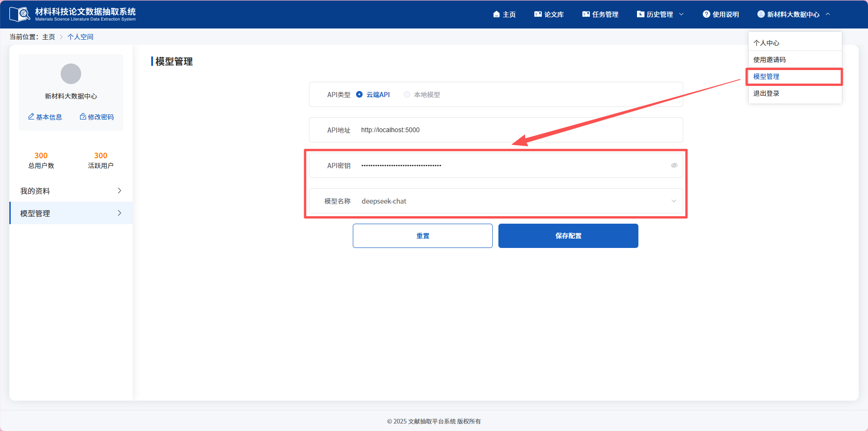Click the user avatar circle in profile card
Viewport: 868px width, 431px height.
(x=70, y=74)
